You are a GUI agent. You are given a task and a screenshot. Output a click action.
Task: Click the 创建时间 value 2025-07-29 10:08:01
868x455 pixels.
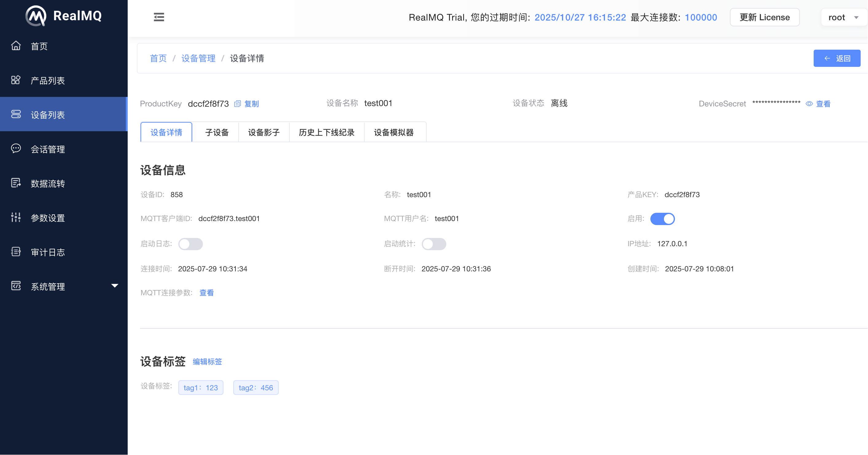coord(699,269)
